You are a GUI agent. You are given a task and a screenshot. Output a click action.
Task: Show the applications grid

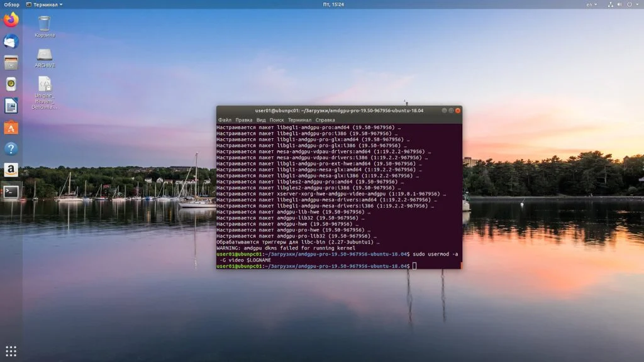coord(11,351)
